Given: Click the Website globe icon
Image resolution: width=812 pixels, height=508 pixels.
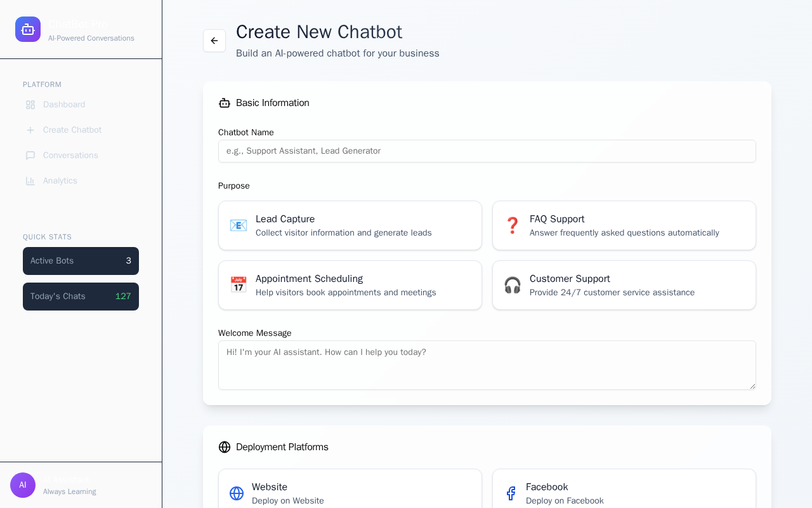Looking at the screenshot, I should coord(237,493).
